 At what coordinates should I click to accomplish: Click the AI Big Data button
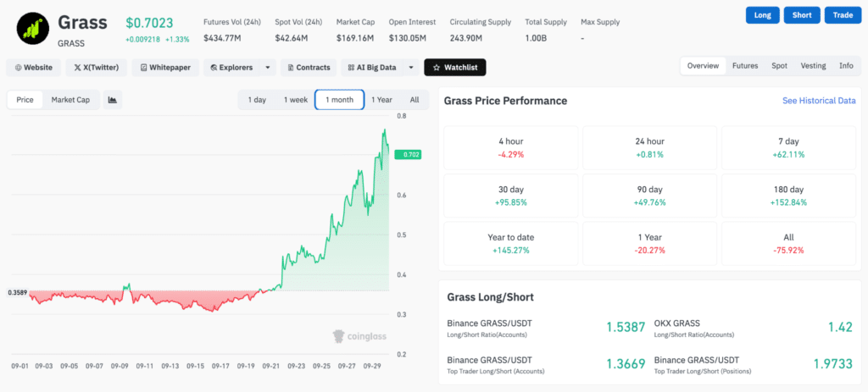372,68
